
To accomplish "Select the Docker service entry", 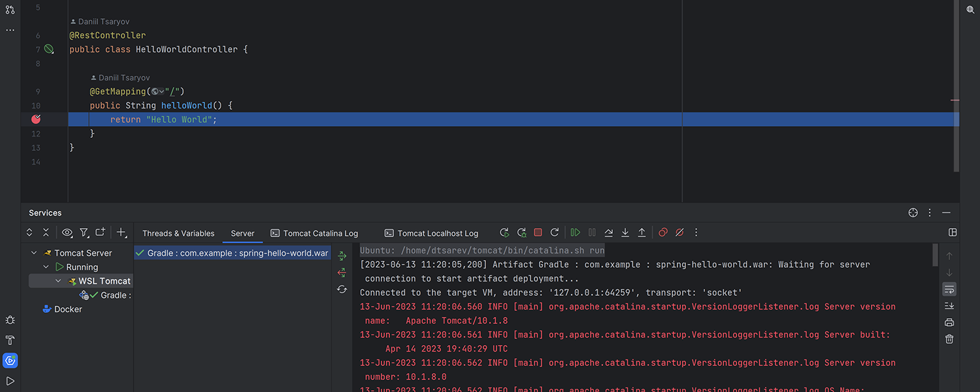I will (68, 309).
